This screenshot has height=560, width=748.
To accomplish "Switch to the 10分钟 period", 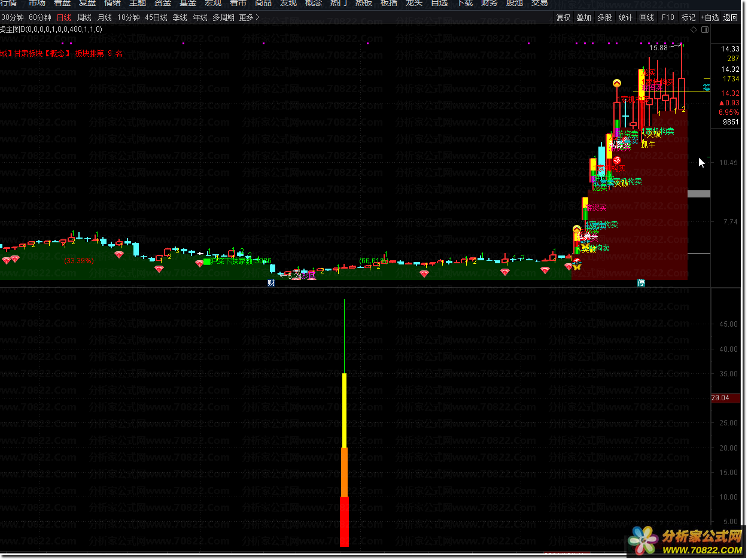I will point(129,17).
